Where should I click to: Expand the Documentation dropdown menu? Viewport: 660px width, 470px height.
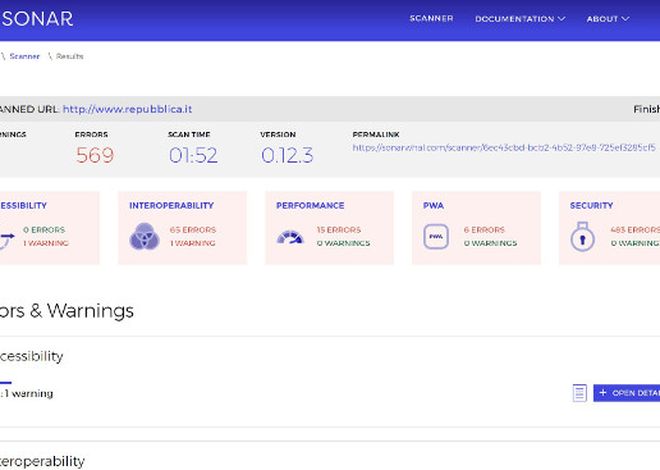pos(520,19)
